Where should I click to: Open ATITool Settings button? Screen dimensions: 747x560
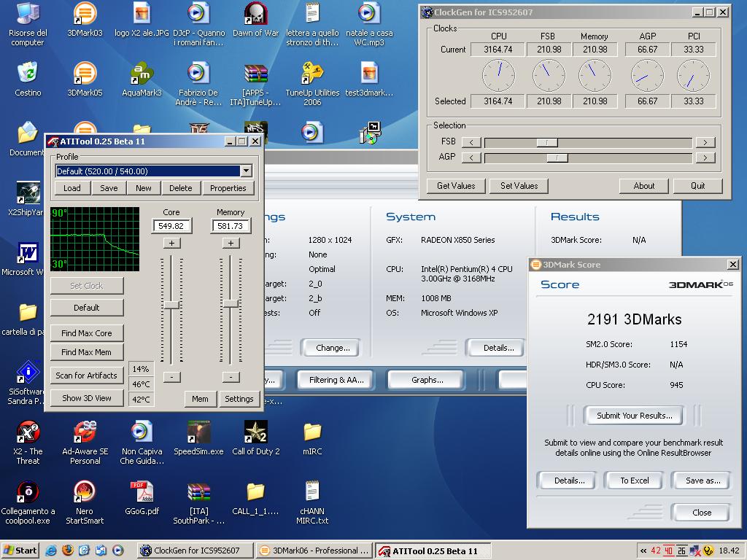[x=239, y=399]
